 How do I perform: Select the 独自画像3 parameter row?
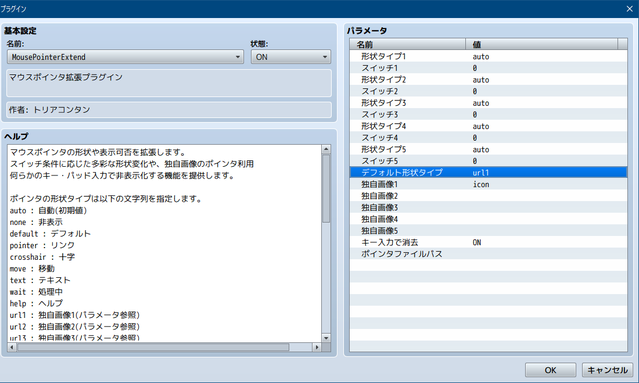(488, 207)
